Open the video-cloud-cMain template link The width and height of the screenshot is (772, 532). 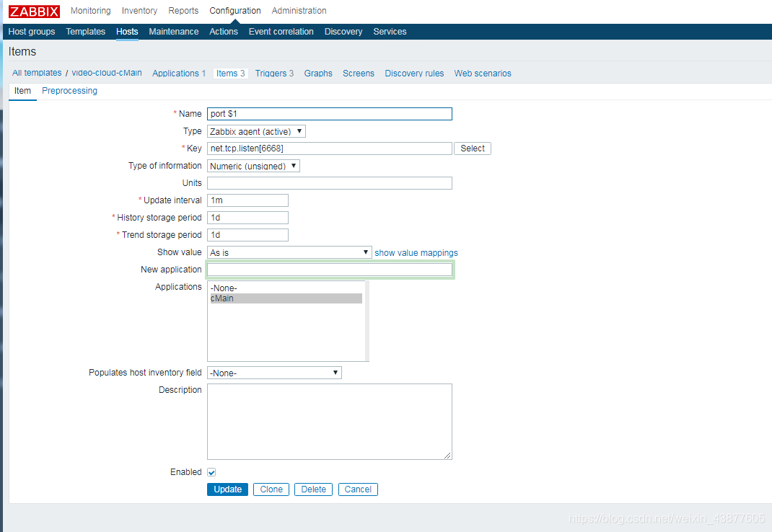[x=107, y=73]
